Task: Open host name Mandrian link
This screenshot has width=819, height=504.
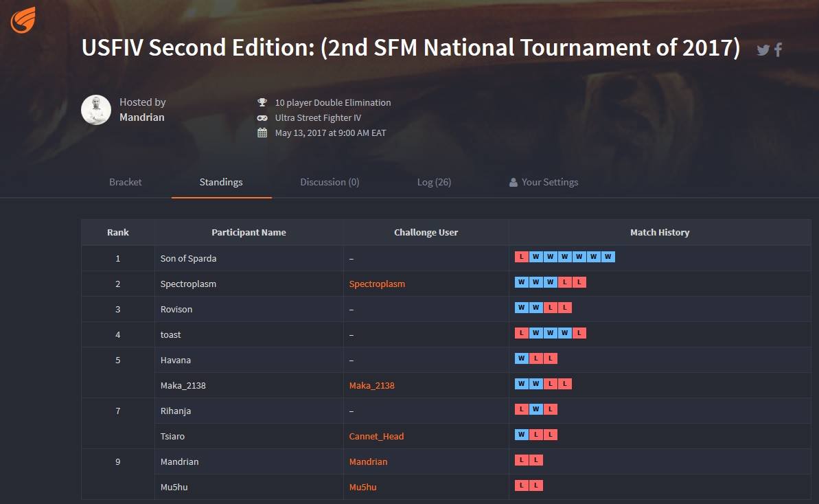Action: tap(142, 117)
